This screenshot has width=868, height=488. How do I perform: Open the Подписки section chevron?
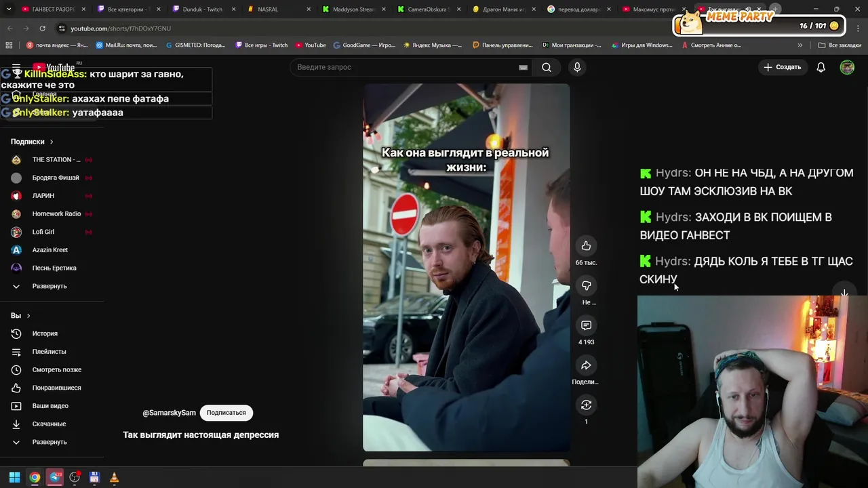pos(51,142)
